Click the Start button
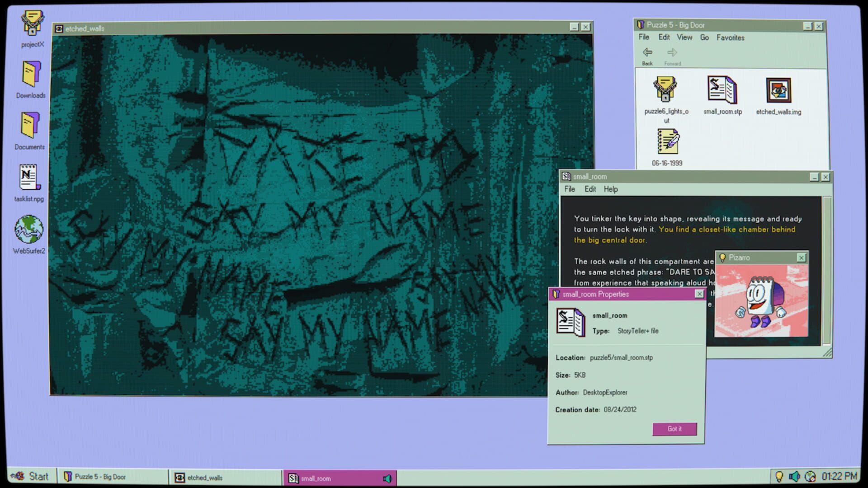Viewport: 868px width, 488px height. 33,477
